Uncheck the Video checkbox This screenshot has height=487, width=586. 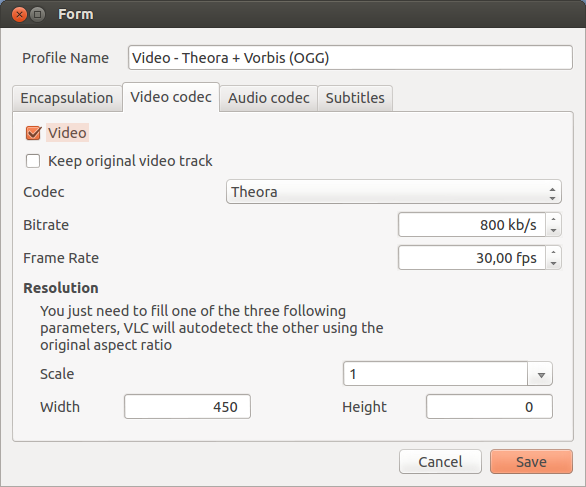click(33, 133)
